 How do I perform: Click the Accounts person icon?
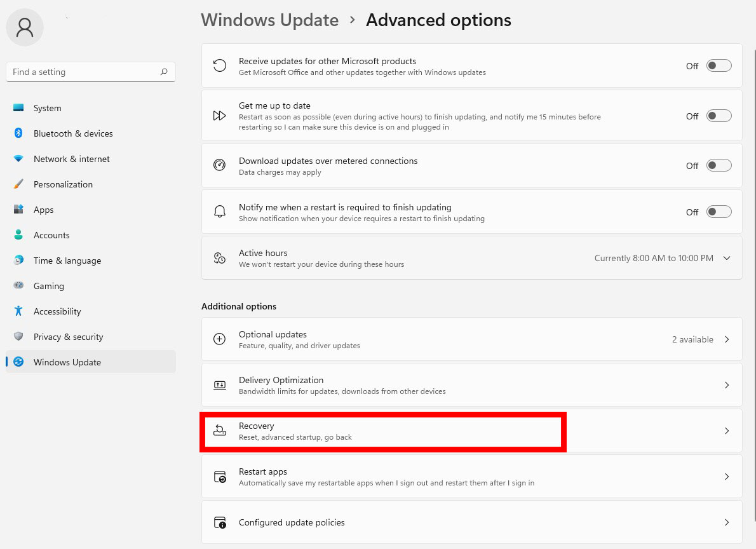pos(18,235)
